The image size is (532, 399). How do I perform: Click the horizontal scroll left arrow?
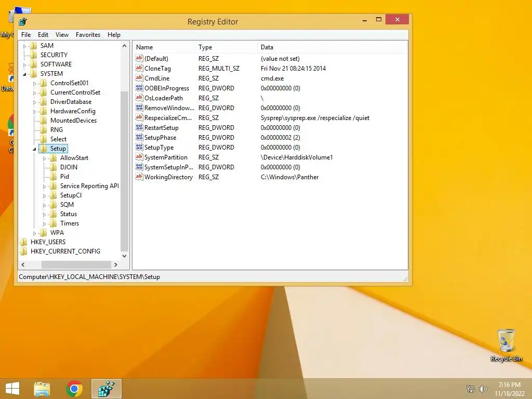point(23,264)
